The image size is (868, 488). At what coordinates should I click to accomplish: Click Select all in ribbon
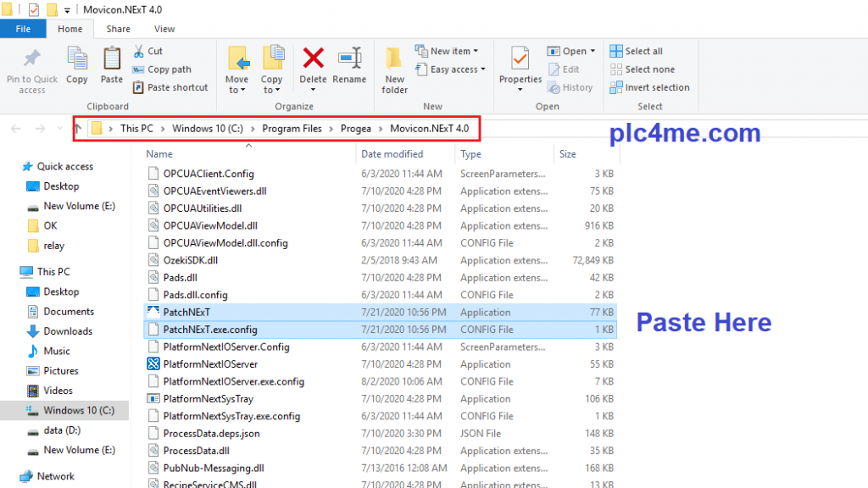(637, 51)
